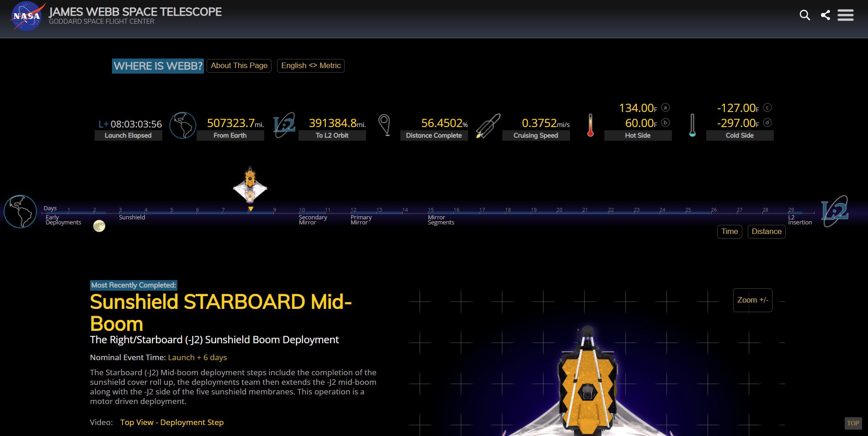Click the 08:03:03:56 elapsed time

point(136,124)
